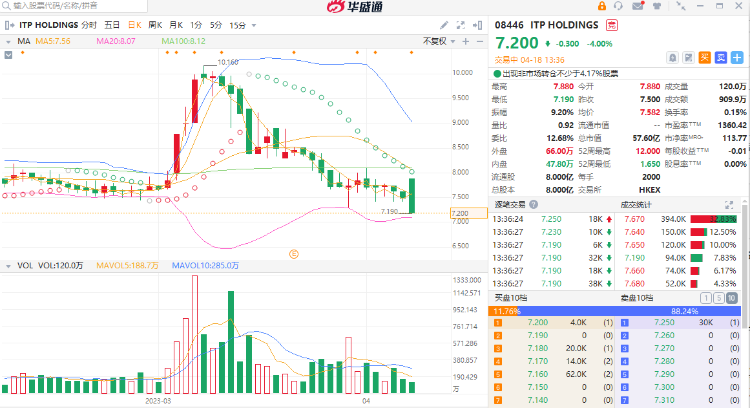Open the mail messages icon

pos(638,6)
